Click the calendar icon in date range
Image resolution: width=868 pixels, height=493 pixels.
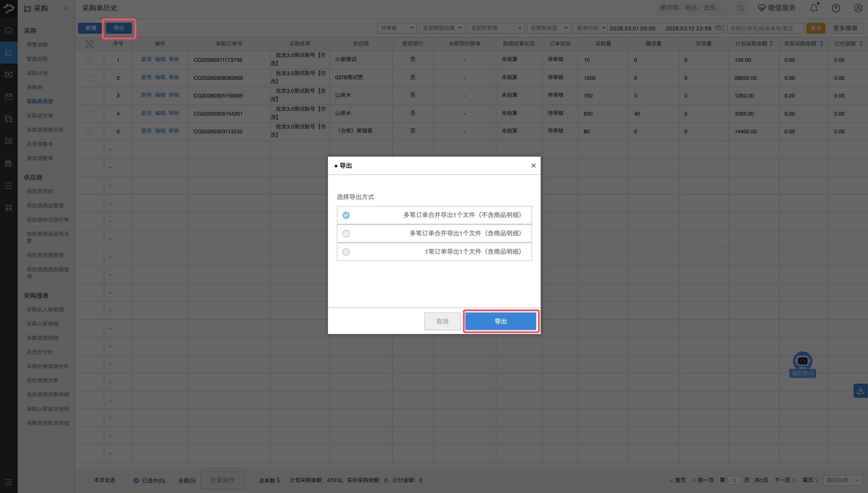point(719,28)
